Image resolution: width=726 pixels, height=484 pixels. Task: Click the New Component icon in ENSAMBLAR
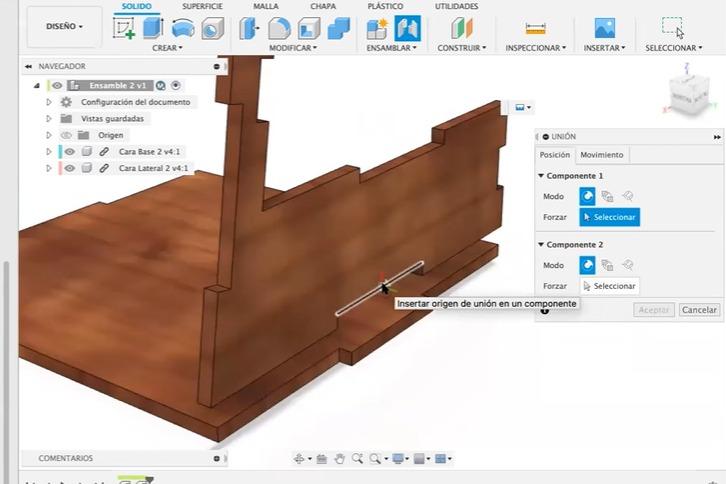tap(377, 29)
